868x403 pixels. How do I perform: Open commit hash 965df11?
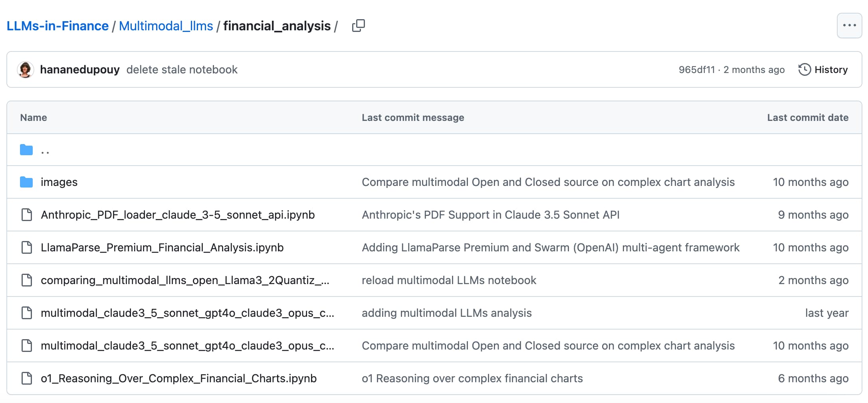(x=697, y=69)
